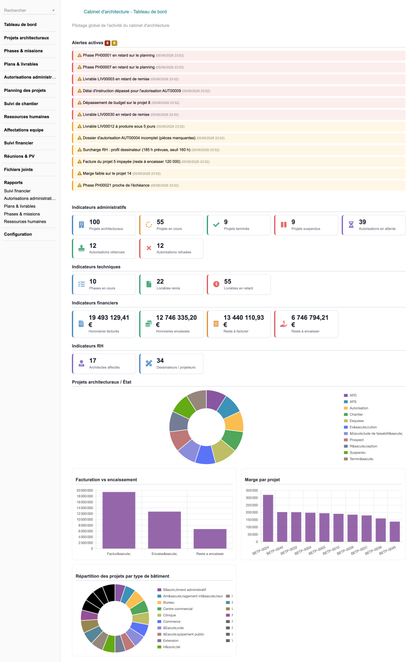The width and height of the screenshot is (416, 662).
Task: Open Autorisations administratives menu item
Action: [30, 77]
